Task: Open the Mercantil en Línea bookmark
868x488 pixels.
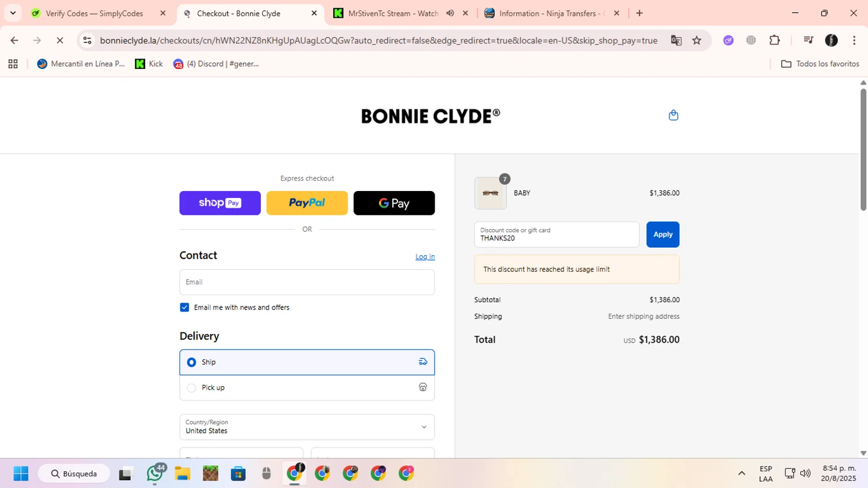Action: point(81,64)
